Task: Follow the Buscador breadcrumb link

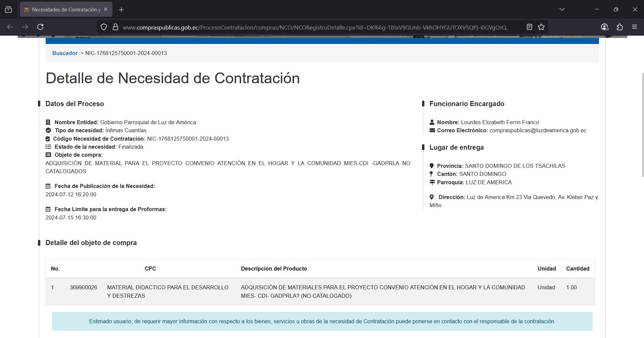Action: [65, 53]
